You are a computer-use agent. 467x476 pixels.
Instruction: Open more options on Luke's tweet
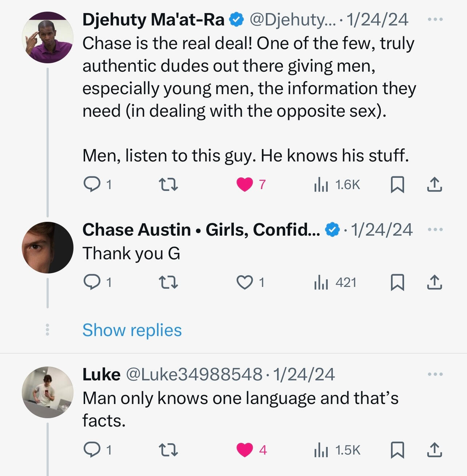pyautogui.click(x=435, y=374)
